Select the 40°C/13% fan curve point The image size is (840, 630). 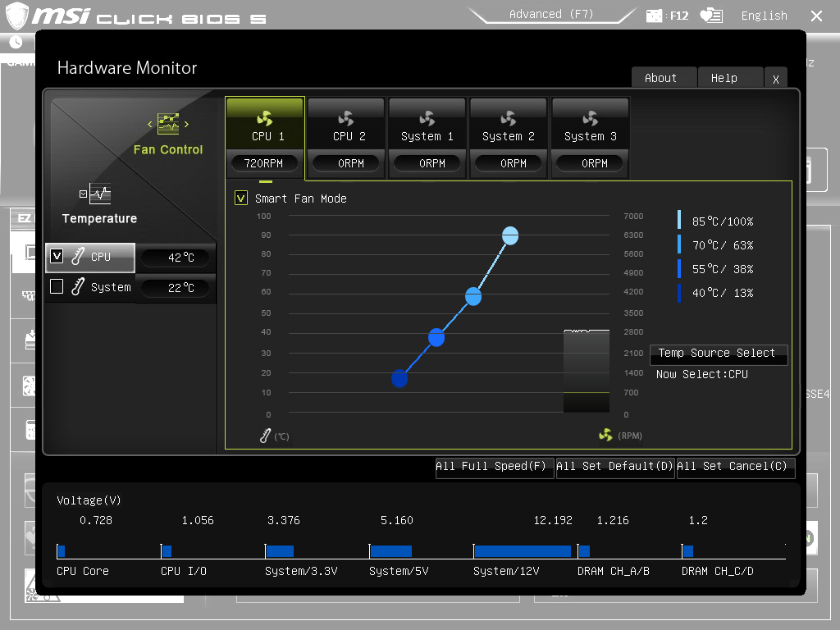click(399, 378)
